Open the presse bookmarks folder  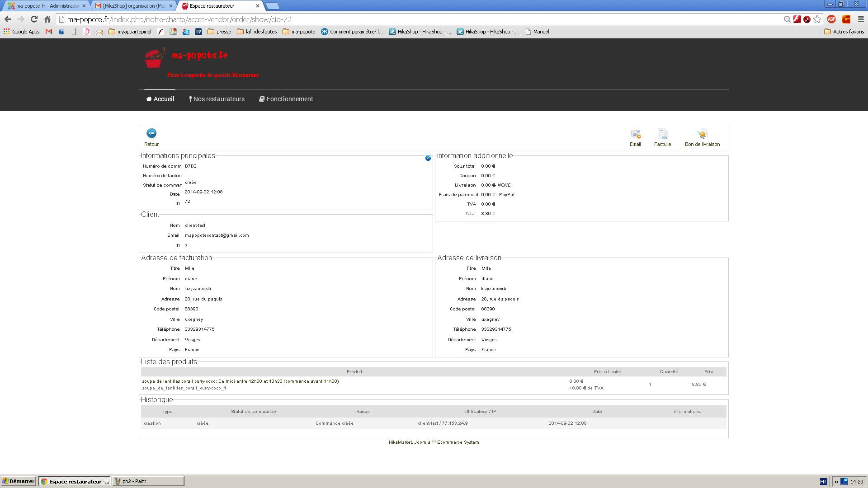(219, 32)
